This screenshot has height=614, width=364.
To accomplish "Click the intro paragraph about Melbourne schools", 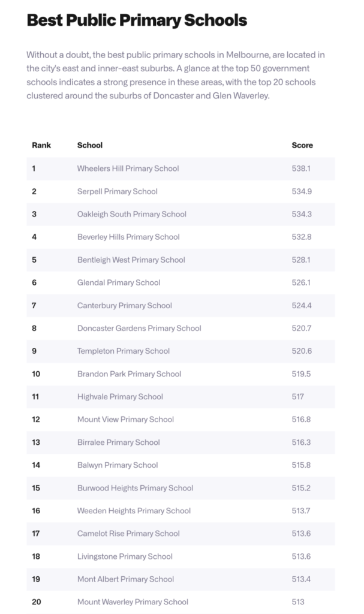I will (x=176, y=76).
